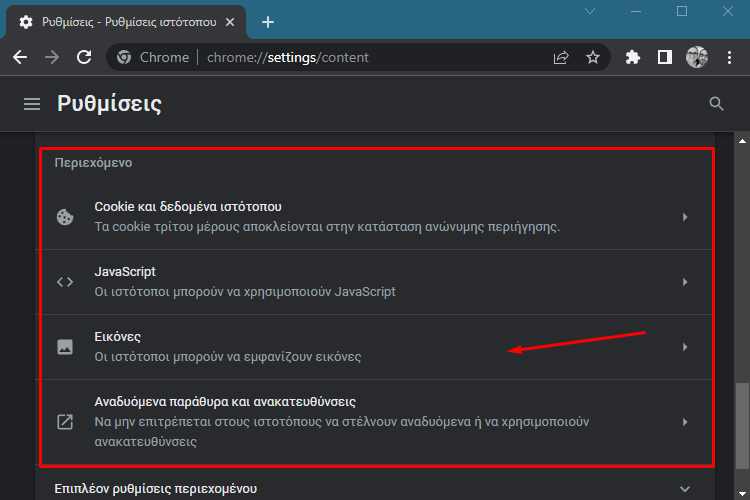The height and width of the screenshot is (500, 750).
Task: Click the vertical scrollbar thumb
Action: tap(742, 426)
